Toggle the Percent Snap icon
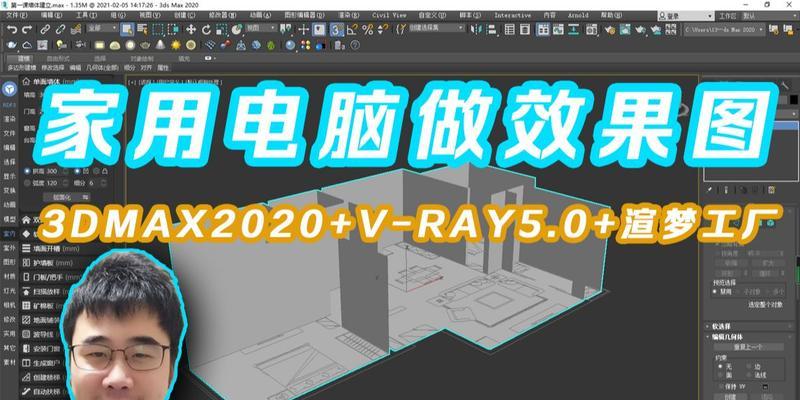 367,30
